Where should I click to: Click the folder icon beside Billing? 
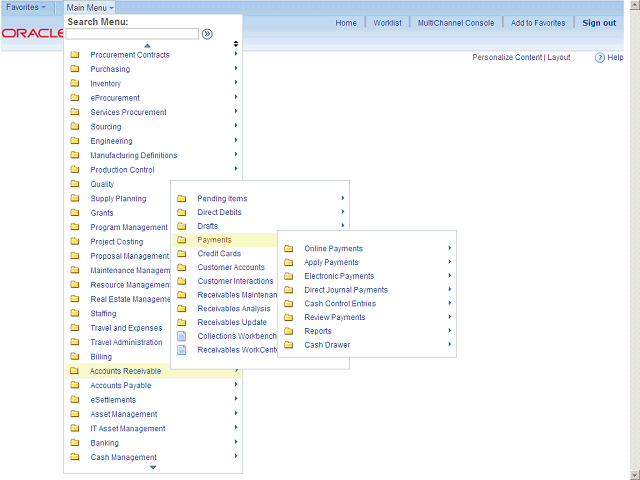75,356
